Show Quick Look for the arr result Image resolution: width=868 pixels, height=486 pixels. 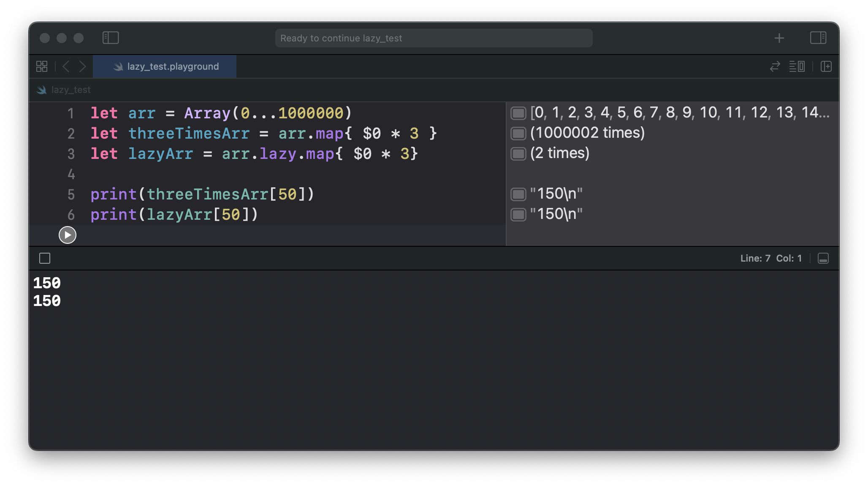(518, 113)
